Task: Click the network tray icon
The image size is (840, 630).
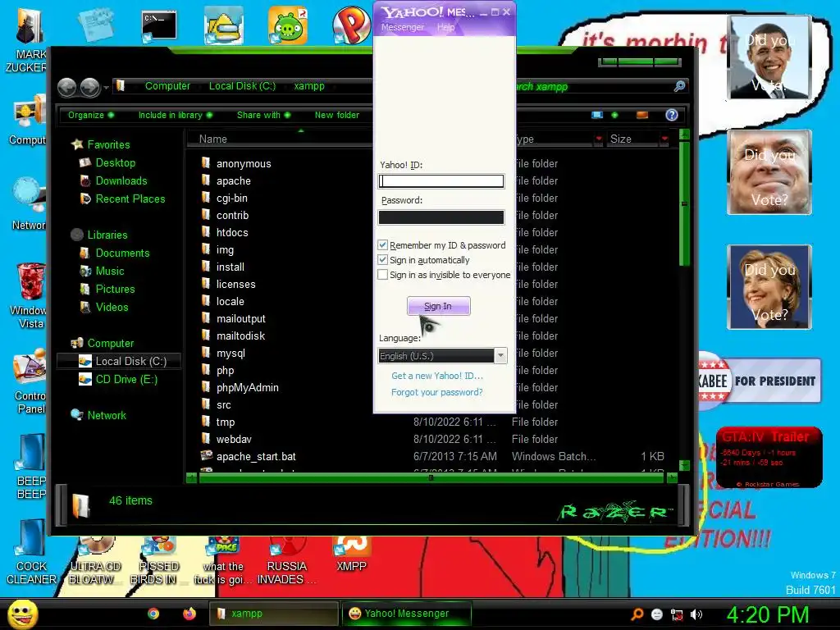Action: pos(677,614)
